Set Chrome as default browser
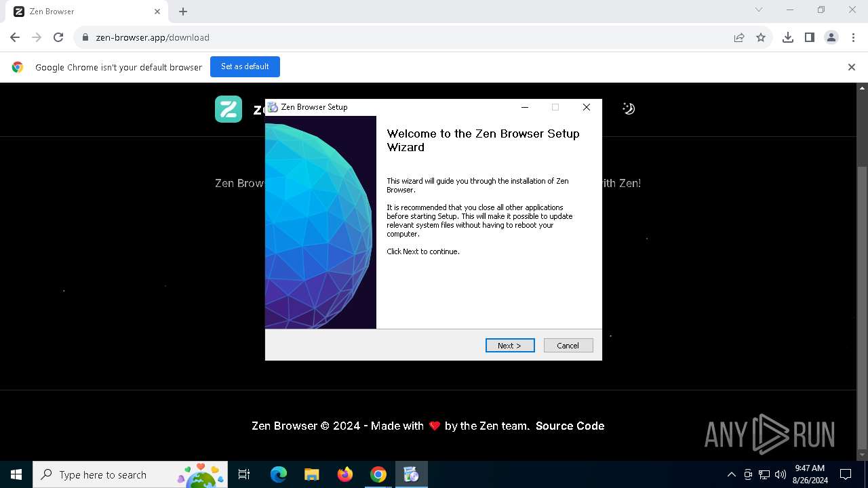 tap(245, 66)
